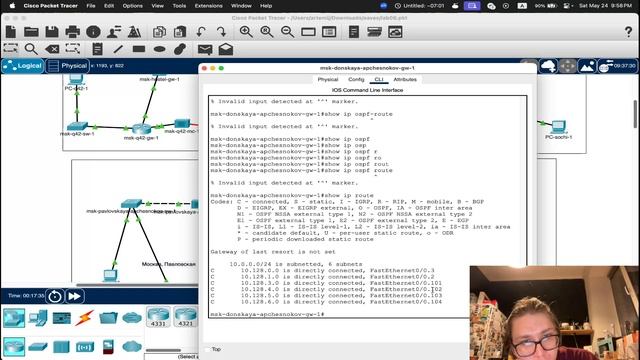Copy selection using the copy icon
Viewport: 640px width, 360px height.
[x=159, y=32]
